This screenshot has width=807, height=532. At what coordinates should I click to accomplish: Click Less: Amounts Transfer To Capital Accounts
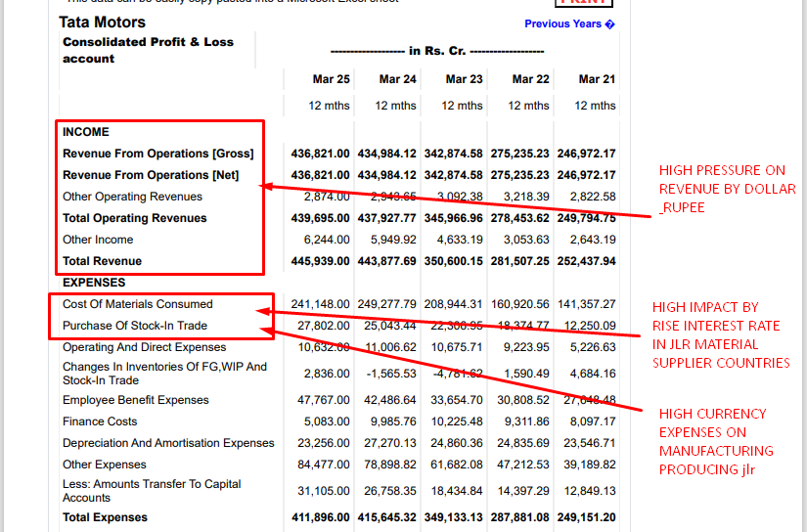pos(152,491)
